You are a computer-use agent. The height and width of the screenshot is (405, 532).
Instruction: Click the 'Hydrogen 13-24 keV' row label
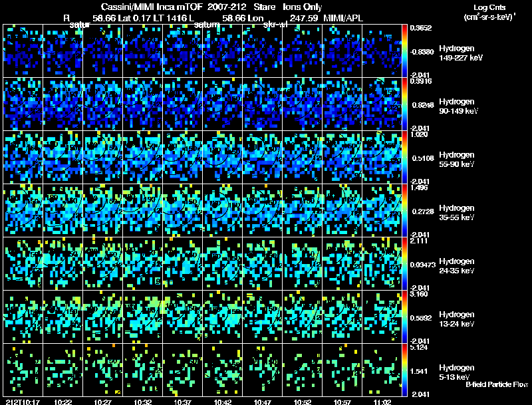point(457,319)
